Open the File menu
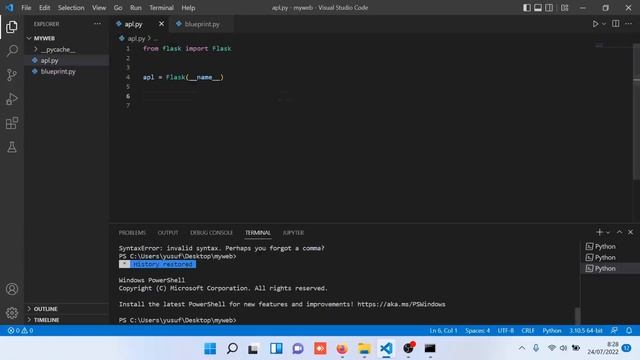 pos(26,8)
